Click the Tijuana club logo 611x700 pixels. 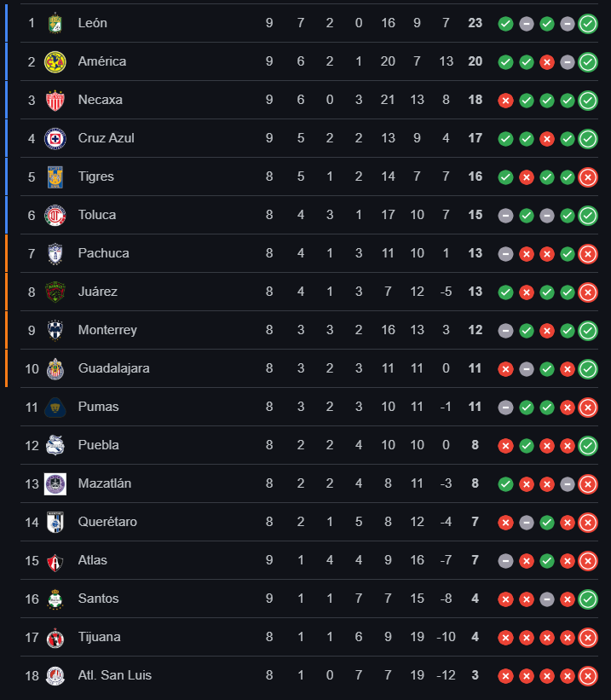pos(55,638)
